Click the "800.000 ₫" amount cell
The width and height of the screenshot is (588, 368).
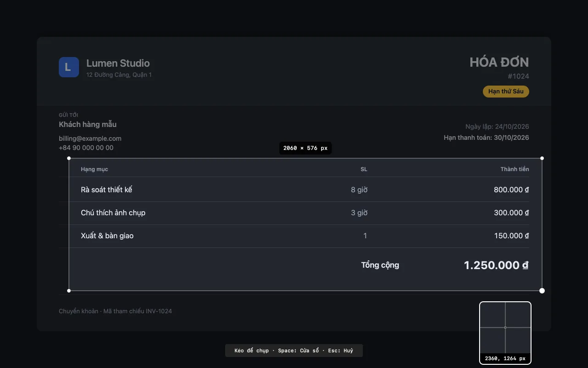point(511,190)
